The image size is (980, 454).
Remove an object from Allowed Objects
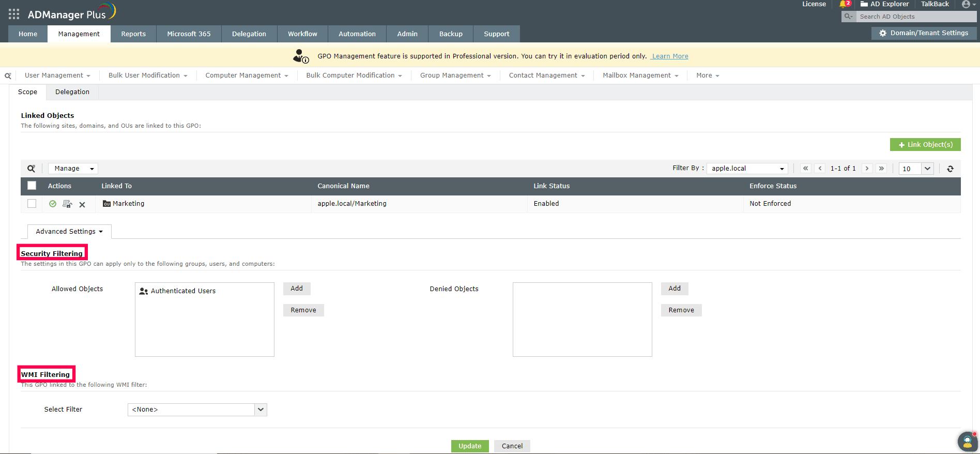[303, 310]
